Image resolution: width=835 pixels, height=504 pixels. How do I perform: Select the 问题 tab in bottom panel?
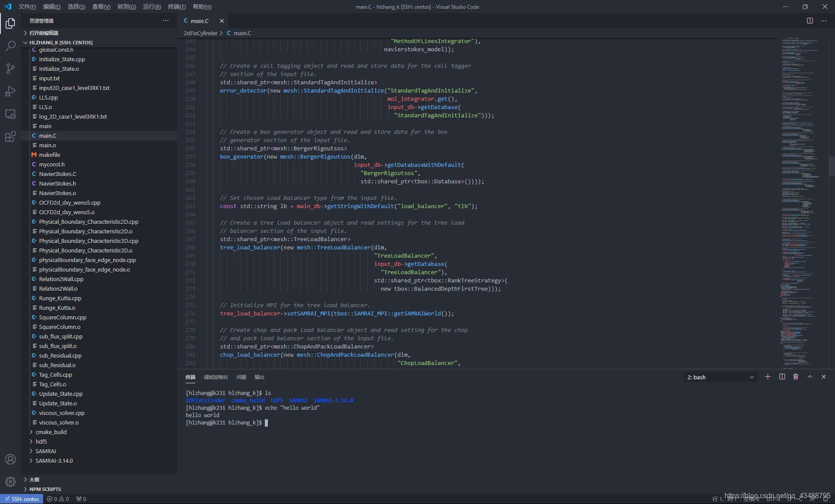click(x=241, y=377)
